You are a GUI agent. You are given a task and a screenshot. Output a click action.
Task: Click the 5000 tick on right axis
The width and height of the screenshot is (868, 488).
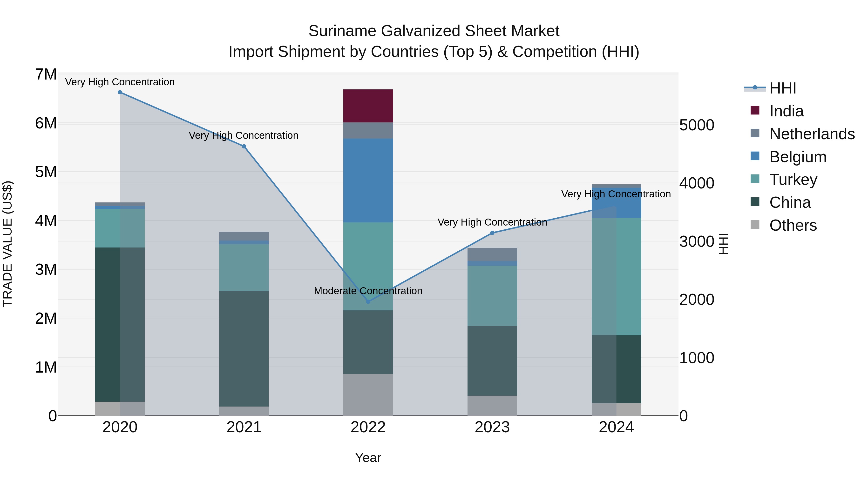click(697, 125)
